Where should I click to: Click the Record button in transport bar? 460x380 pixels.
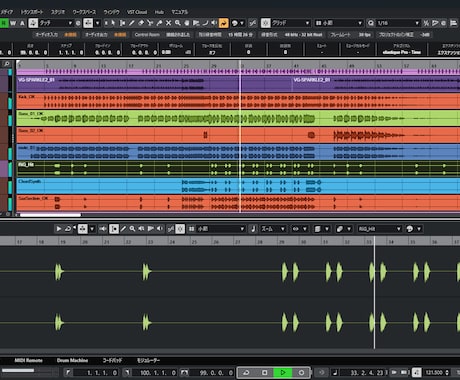301,372
